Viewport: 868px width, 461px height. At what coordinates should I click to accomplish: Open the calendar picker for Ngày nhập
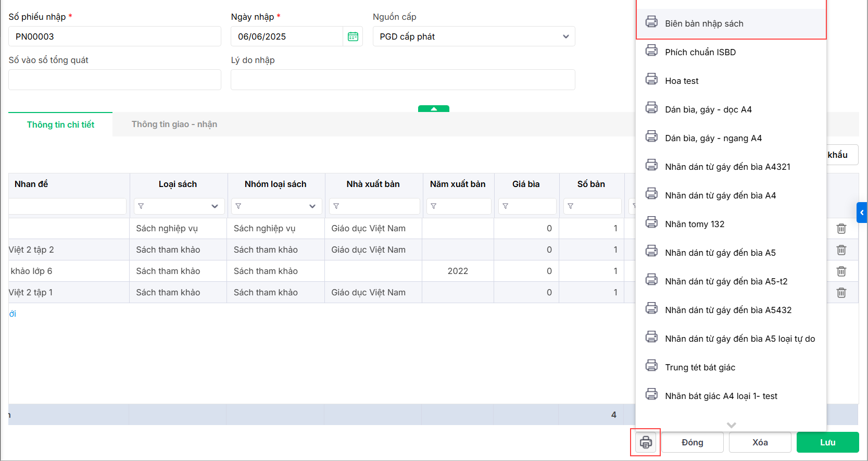(x=353, y=36)
